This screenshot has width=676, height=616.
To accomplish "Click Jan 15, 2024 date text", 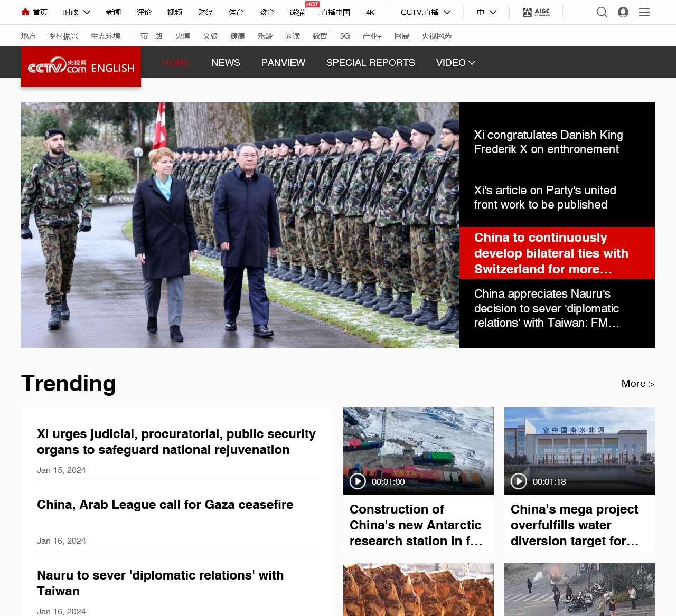I will click(x=61, y=470).
